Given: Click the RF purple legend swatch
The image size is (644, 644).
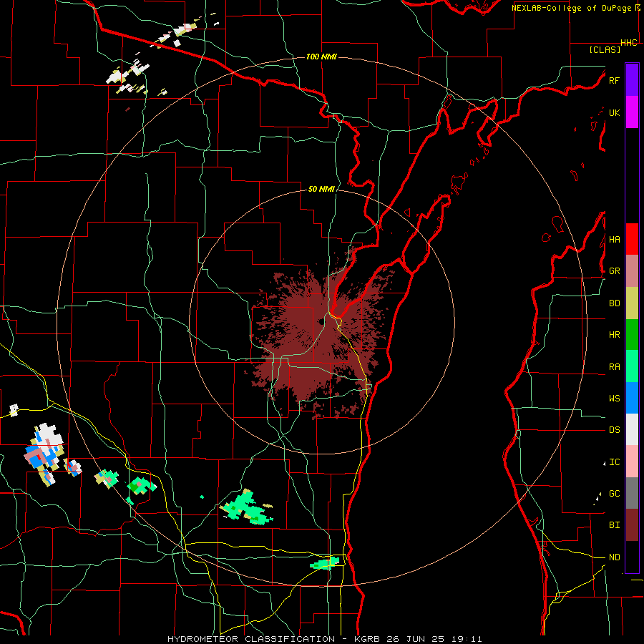Looking at the screenshot, I should click(632, 80).
